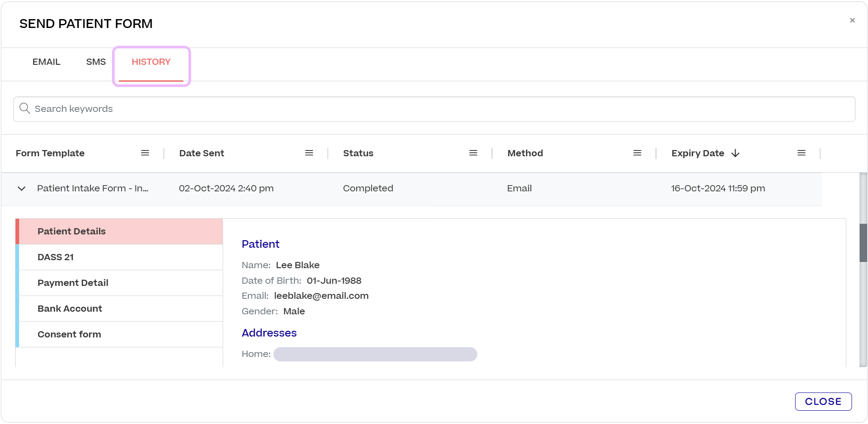The image size is (868, 424).
Task: Expand the Status column filter options
Action: [473, 153]
